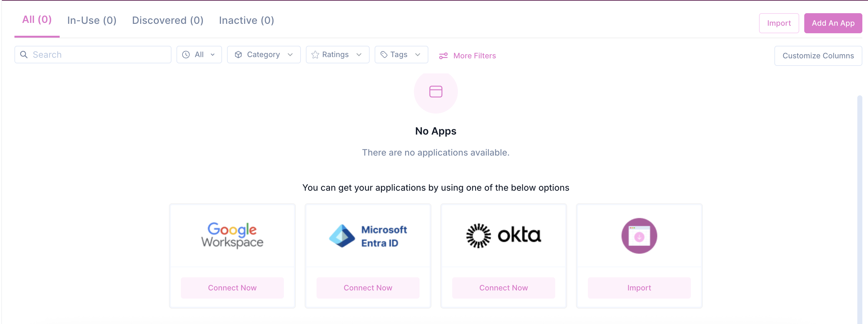
Task: Click the Microsoft Entra ID logo
Action: click(x=368, y=236)
